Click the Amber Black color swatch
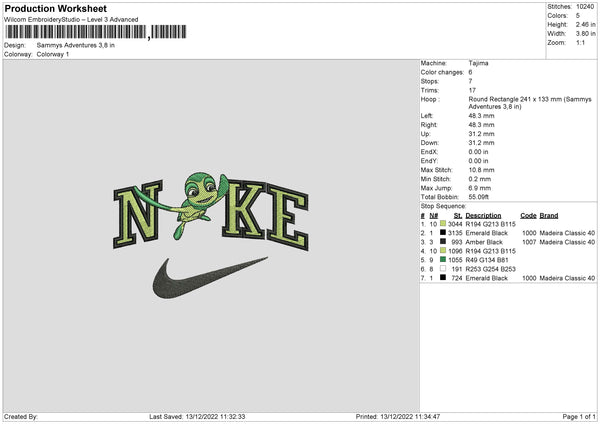Screen dimensions: 600x424 coord(443,242)
